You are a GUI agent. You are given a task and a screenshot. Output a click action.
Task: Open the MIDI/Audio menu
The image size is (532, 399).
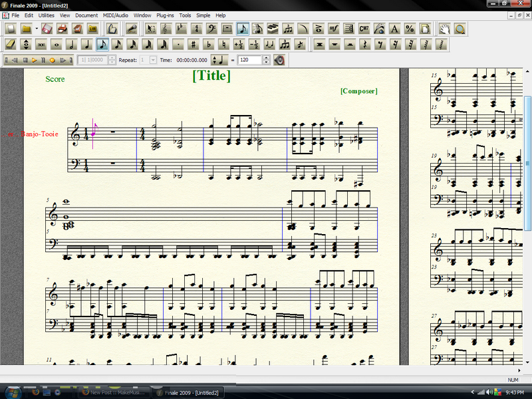click(115, 15)
